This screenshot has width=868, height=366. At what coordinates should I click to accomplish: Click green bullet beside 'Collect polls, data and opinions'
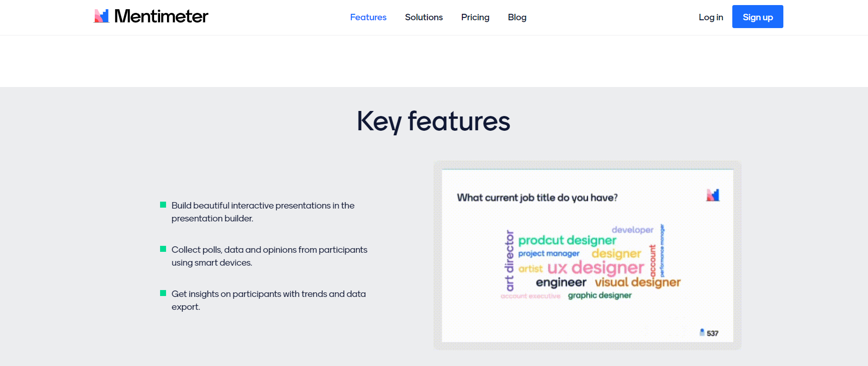[163, 249]
